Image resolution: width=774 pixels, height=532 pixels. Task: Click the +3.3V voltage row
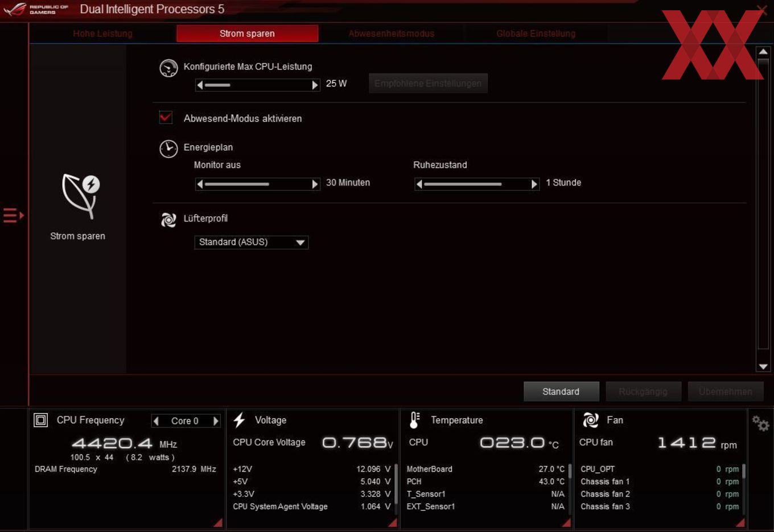[x=312, y=494]
